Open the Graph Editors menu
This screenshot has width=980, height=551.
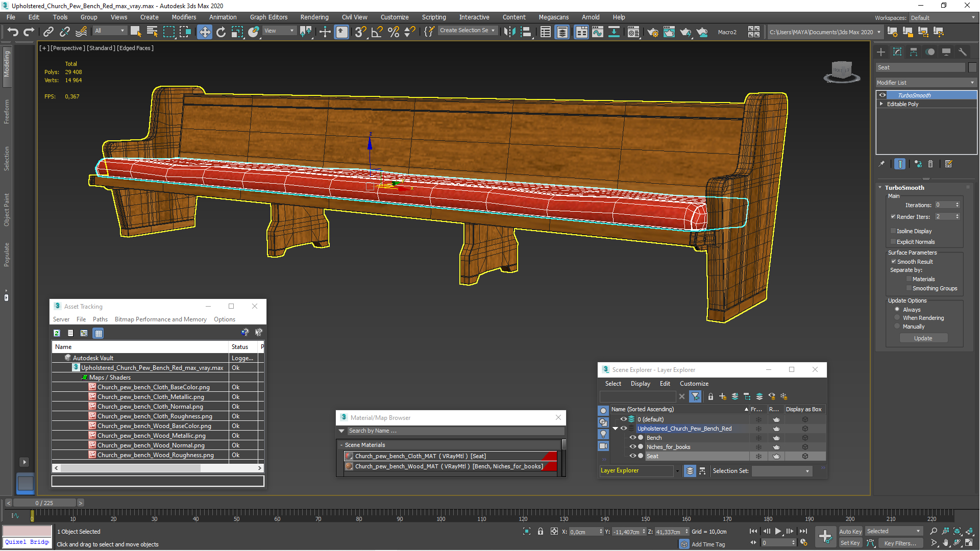268,17
